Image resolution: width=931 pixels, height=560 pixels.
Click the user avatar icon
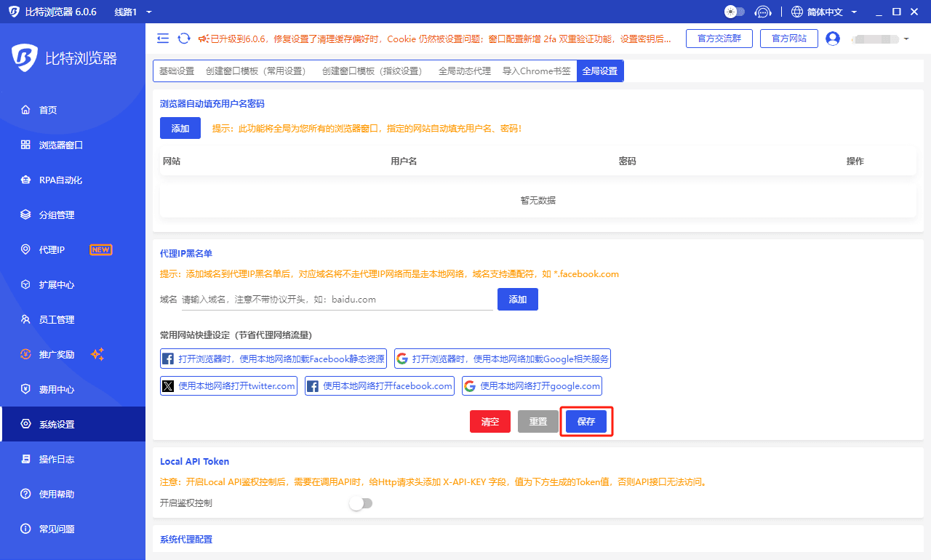point(833,39)
